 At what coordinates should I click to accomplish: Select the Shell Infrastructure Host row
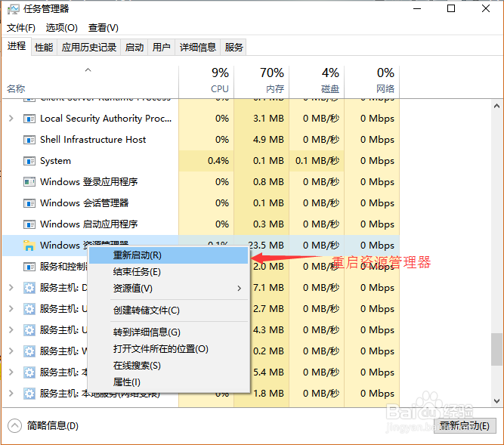coord(201,140)
